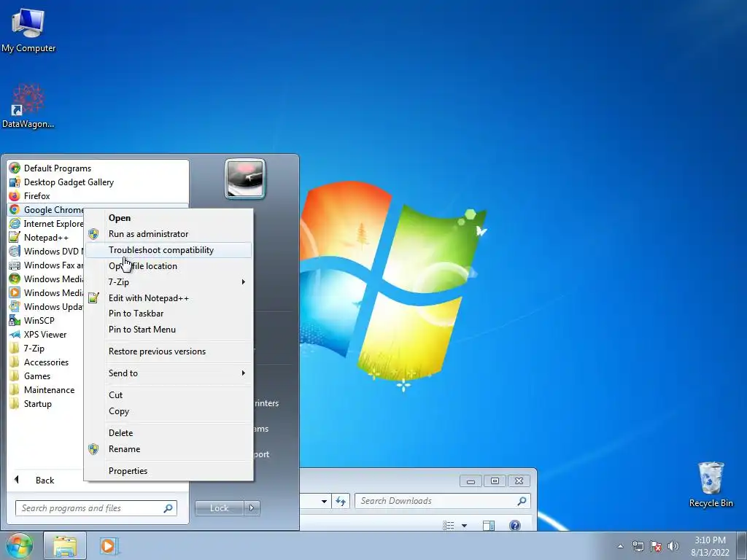The width and height of the screenshot is (747, 560).
Task: Select Open file location
Action: pyautogui.click(x=169, y=265)
